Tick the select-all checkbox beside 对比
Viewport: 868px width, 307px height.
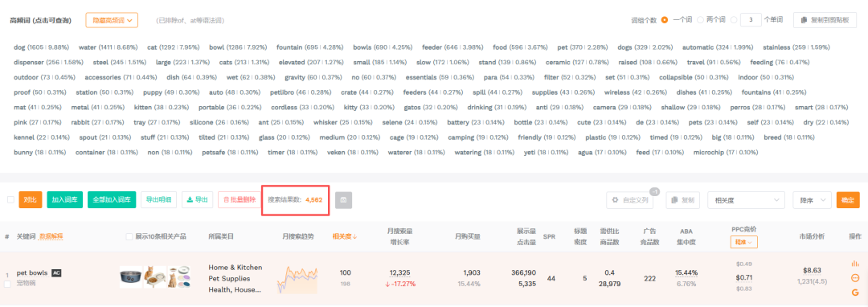click(x=10, y=199)
